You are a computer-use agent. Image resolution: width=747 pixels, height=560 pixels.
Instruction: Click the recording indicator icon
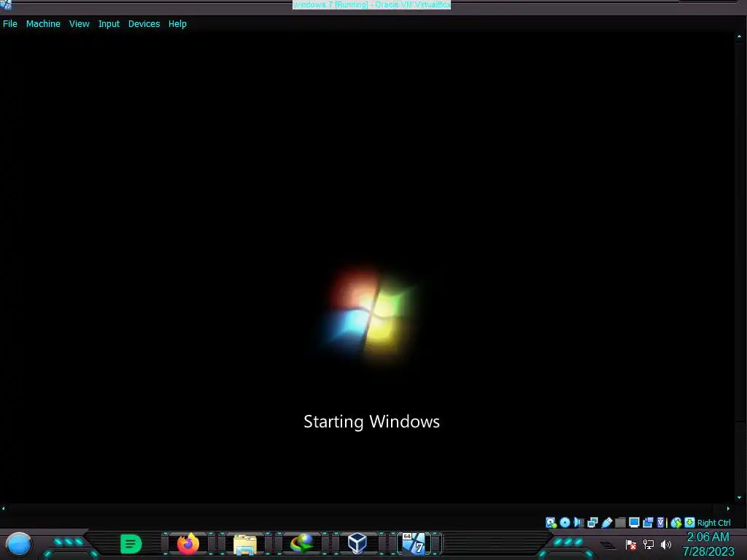(648, 522)
